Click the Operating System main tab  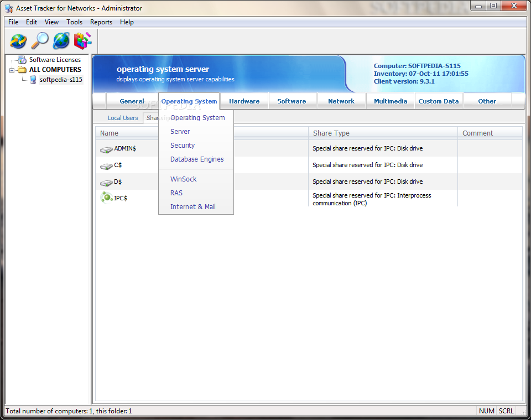pyautogui.click(x=189, y=101)
